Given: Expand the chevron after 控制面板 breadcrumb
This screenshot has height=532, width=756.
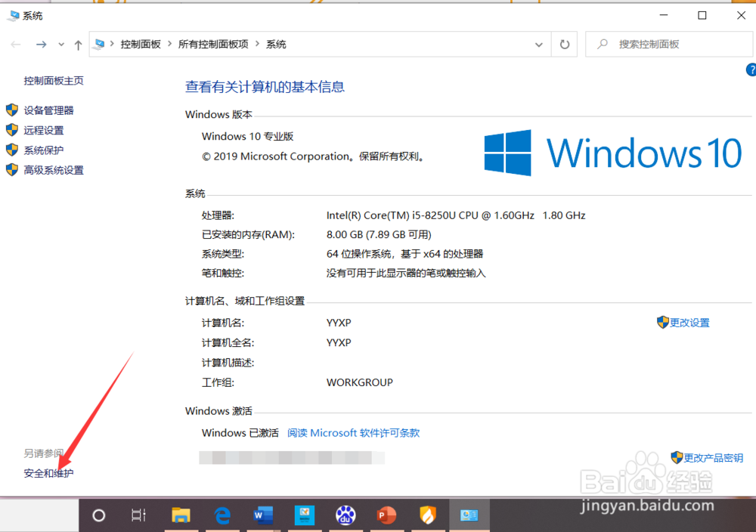Looking at the screenshot, I should click(169, 44).
